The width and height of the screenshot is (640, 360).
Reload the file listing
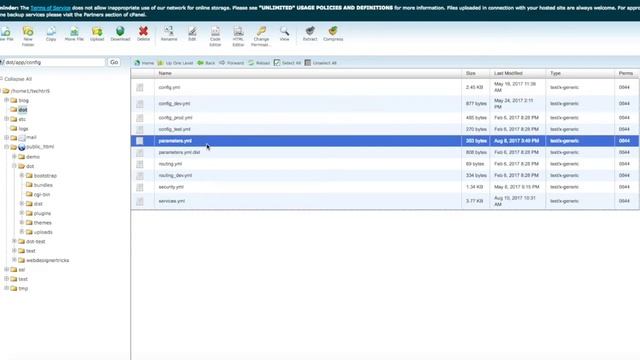259,63
